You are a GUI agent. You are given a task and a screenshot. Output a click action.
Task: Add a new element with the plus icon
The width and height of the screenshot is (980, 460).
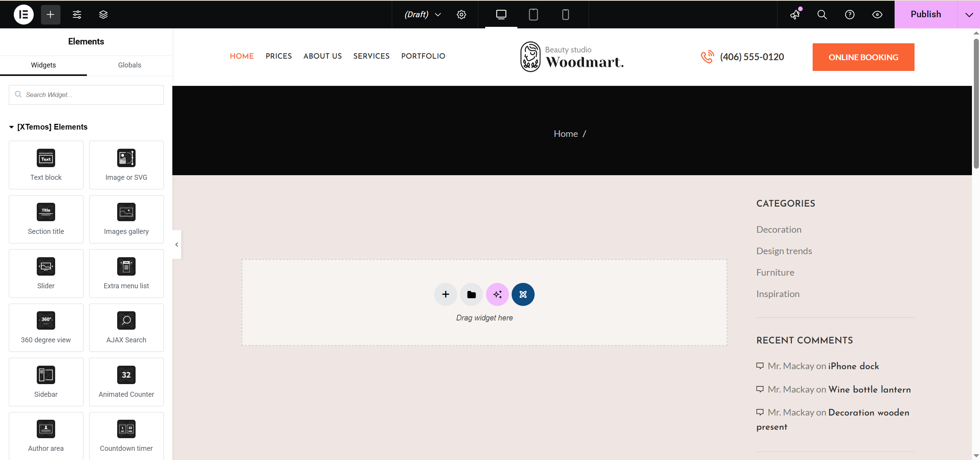[50, 15]
